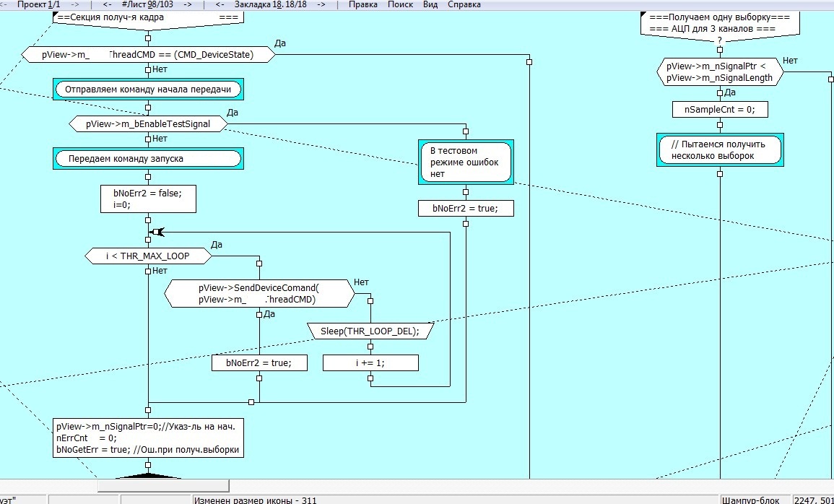Open the Поиск menu
The height and width of the screenshot is (504, 834).
[x=401, y=4]
